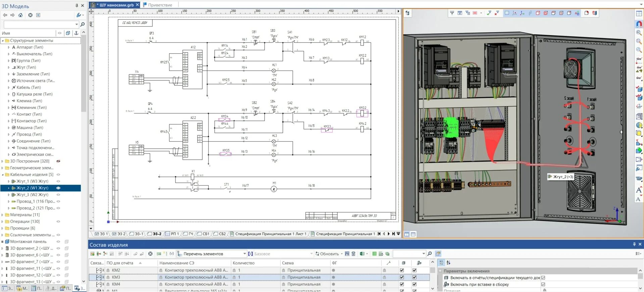Click the Схема column header
The image size is (644, 292).
click(305, 263)
